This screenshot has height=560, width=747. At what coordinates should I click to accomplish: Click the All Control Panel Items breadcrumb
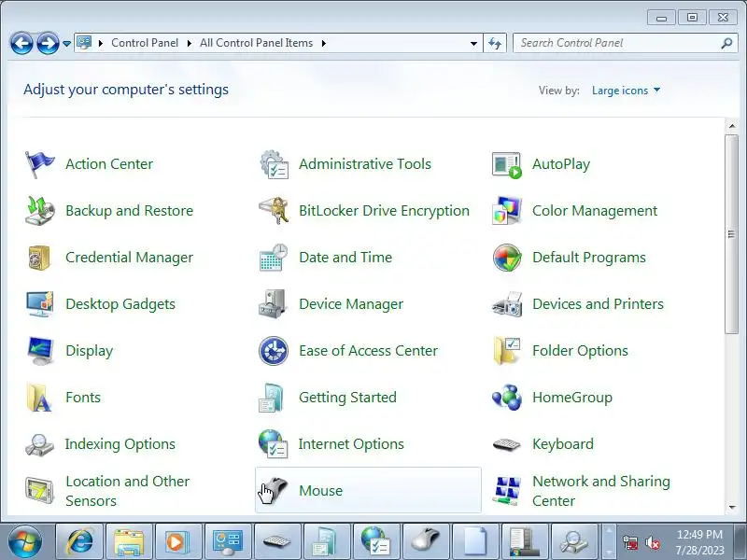pos(256,43)
